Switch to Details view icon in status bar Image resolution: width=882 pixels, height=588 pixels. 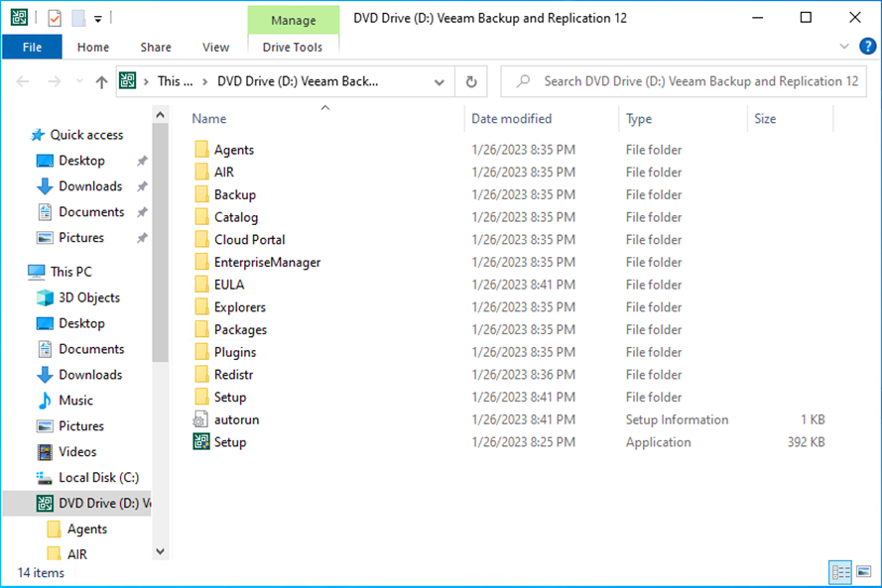point(841,573)
